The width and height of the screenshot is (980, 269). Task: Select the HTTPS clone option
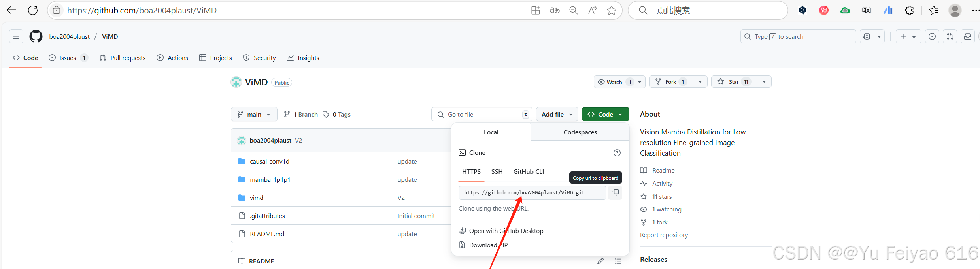coord(471,172)
